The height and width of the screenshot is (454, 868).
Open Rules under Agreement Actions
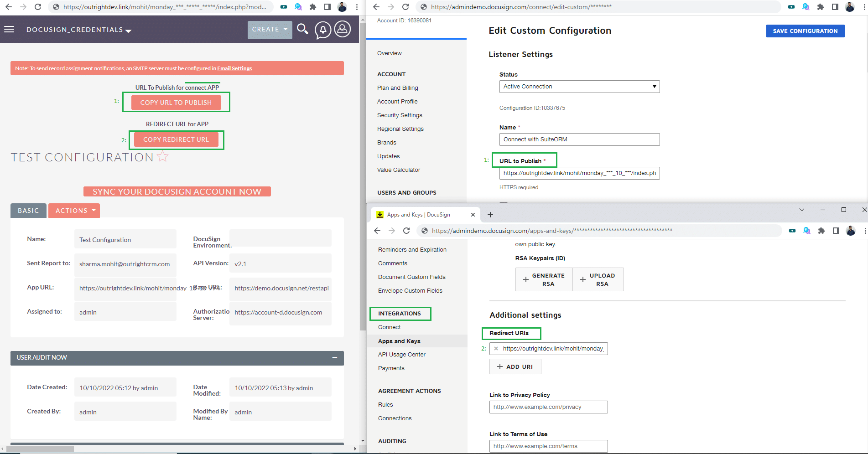click(385, 405)
